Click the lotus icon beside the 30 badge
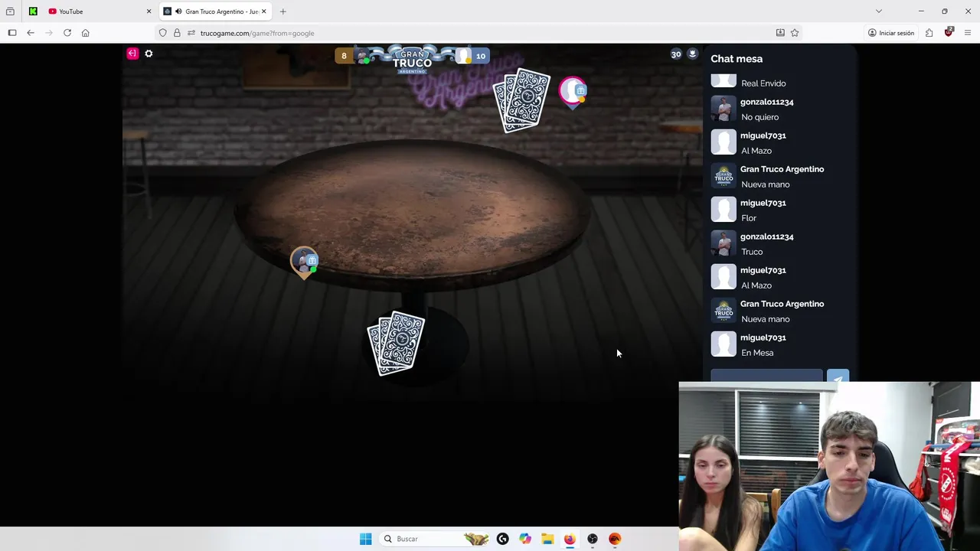 [x=692, y=54]
